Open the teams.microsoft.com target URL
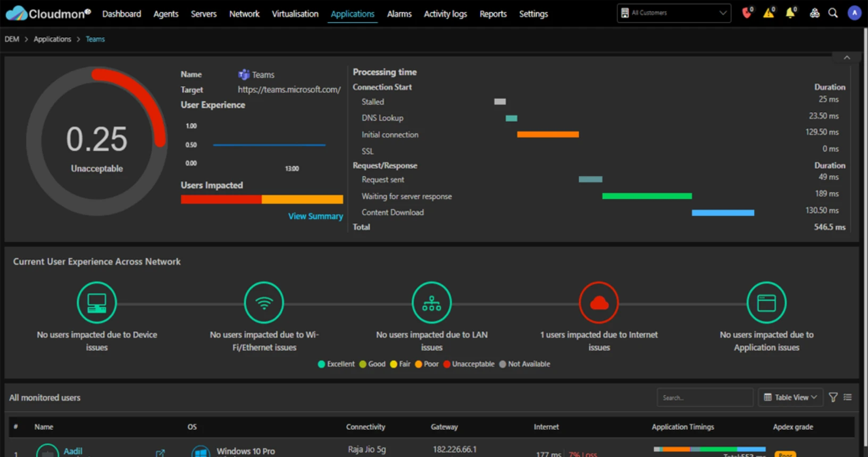This screenshot has height=457, width=868. coord(289,90)
